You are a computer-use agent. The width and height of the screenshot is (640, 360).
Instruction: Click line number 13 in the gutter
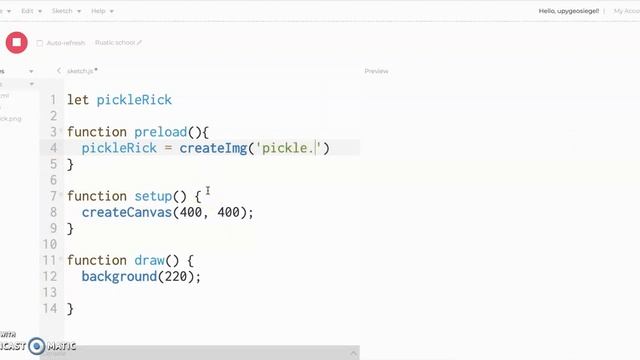50,292
